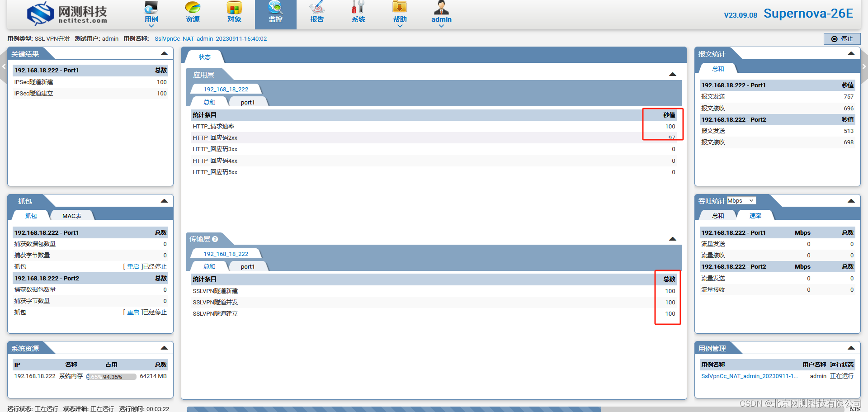Select 192_168_18_222 tab in 传输层

coord(226,254)
